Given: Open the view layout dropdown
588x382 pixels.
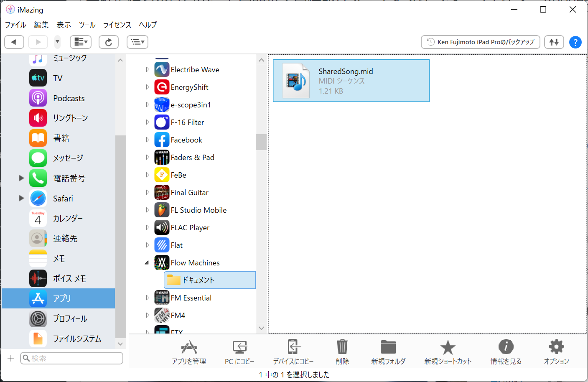Looking at the screenshot, I should click(x=81, y=42).
